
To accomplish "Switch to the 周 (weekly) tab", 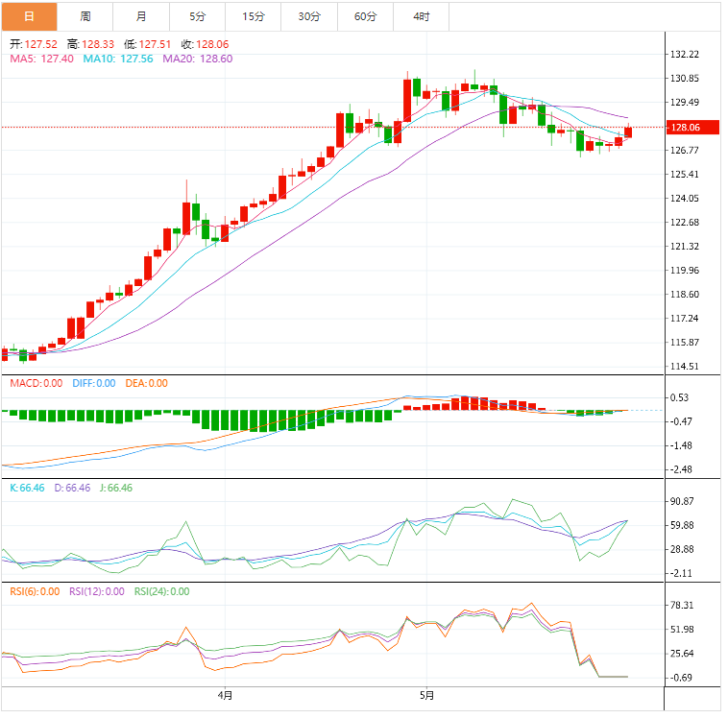I will tap(85, 16).
